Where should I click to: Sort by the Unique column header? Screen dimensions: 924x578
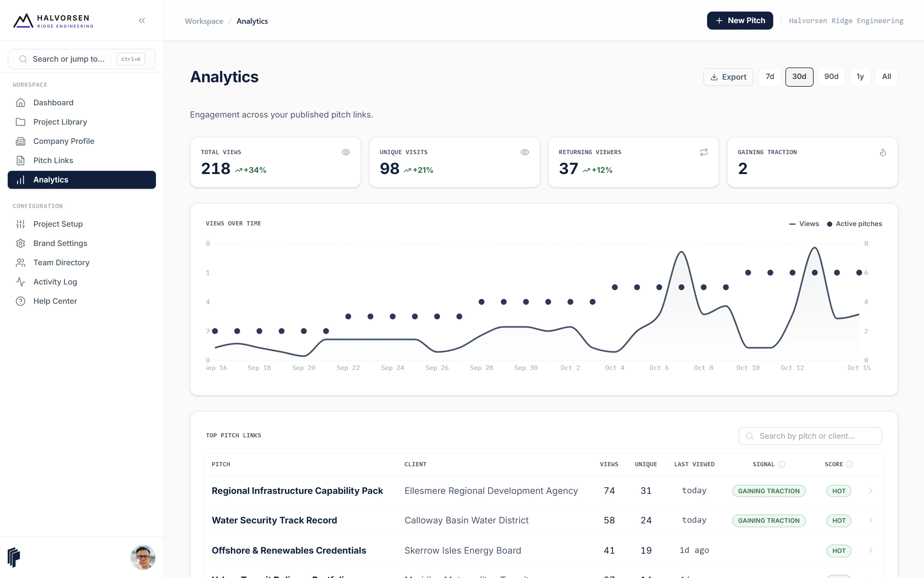click(x=646, y=464)
